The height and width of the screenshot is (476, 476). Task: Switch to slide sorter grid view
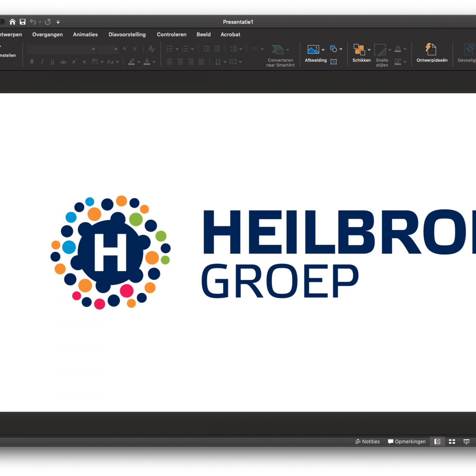(452, 441)
